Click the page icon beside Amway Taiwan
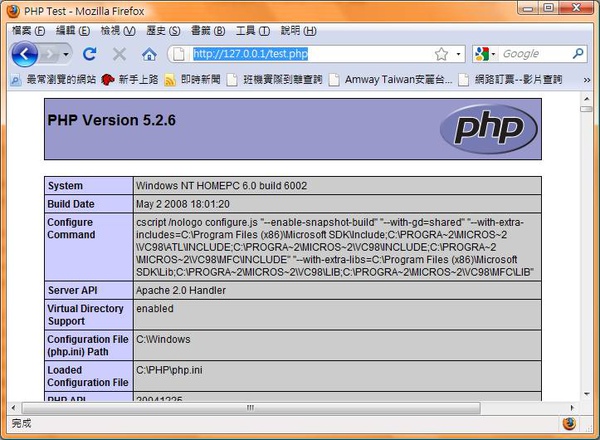The width and height of the screenshot is (600, 440). click(x=334, y=80)
